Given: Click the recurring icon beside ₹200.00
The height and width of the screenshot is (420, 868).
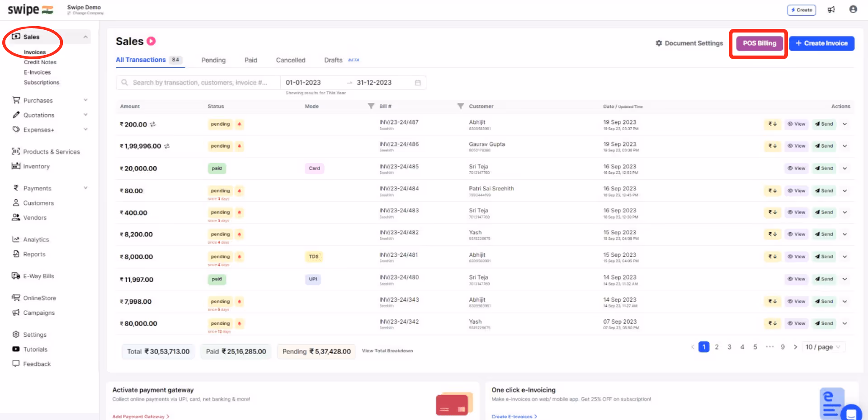Looking at the screenshot, I should (x=153, y=124).
